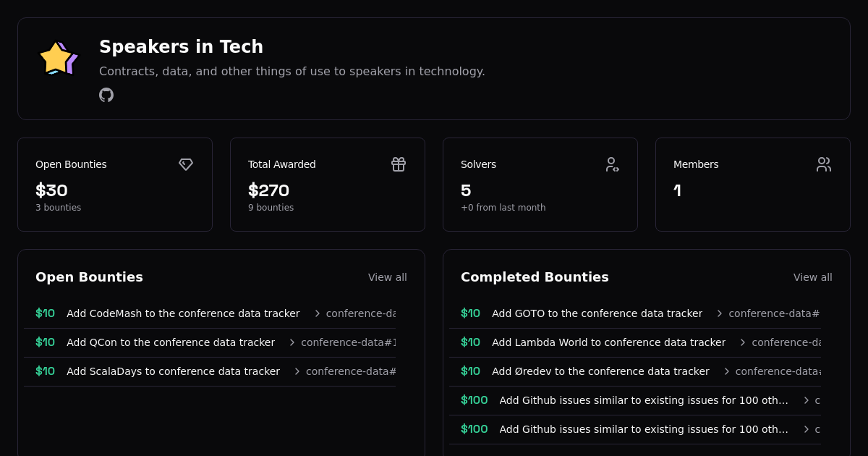Screen dimensions: 868x456
Task: Click the diamond icon on Open Bounties card
Action: [x=186, y=164]
